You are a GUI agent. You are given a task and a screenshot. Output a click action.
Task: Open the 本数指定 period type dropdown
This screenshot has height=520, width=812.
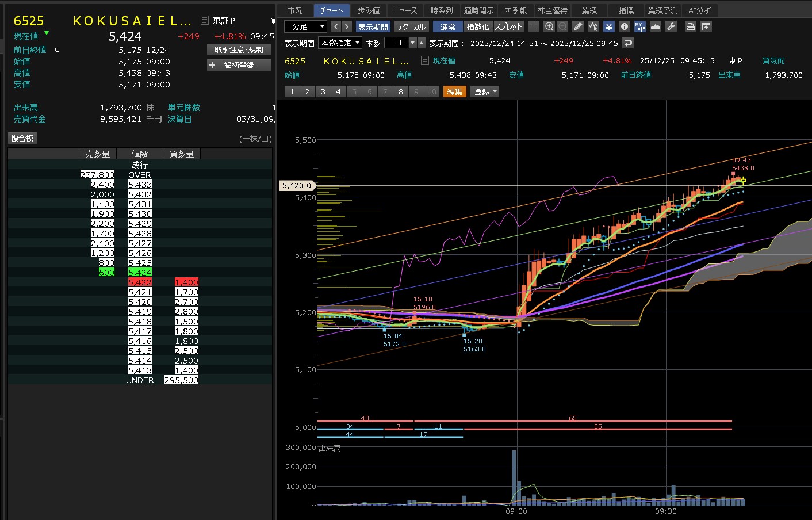click(x=340, y=43)
